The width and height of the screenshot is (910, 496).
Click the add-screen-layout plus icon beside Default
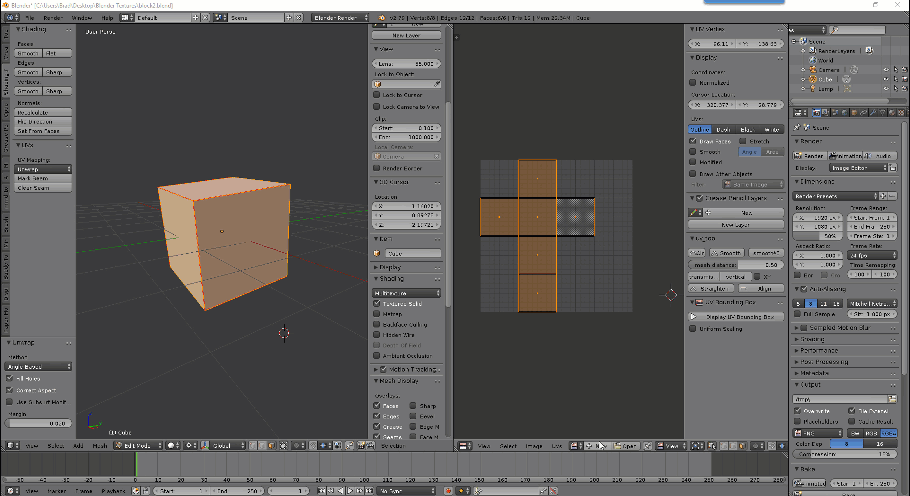click(x=196, y=18)
